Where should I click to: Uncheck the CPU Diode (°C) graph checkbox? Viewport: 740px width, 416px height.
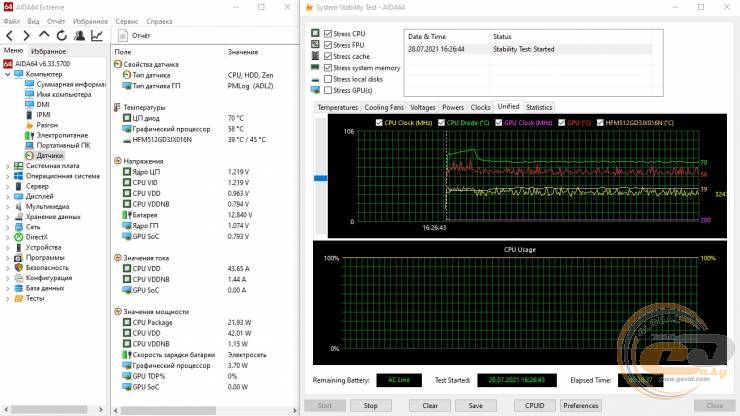pos(441,123)
